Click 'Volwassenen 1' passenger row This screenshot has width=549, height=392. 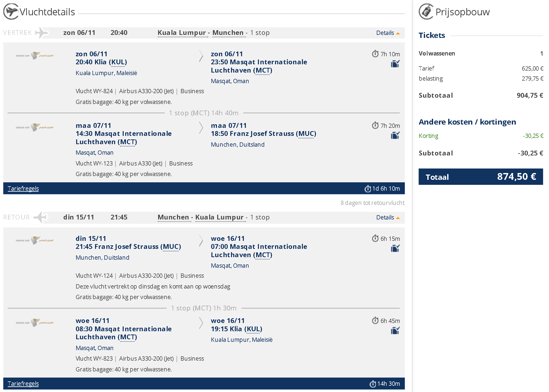481,53
